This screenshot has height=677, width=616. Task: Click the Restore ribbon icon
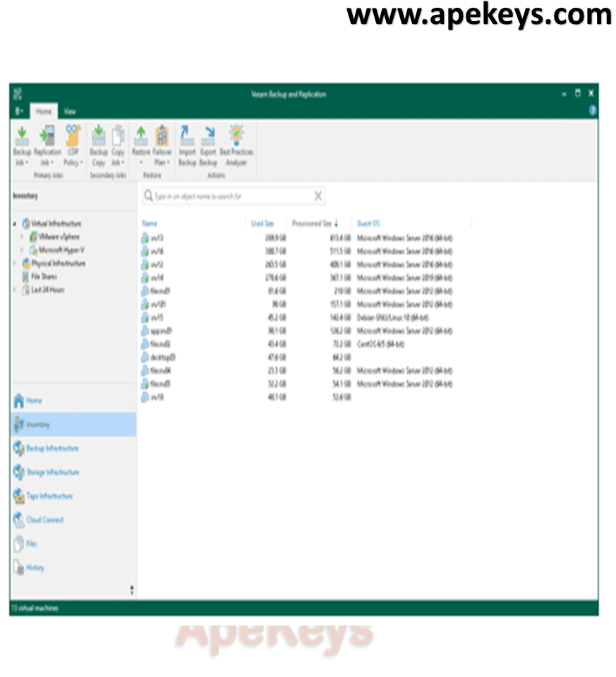[x=141, y=135]
